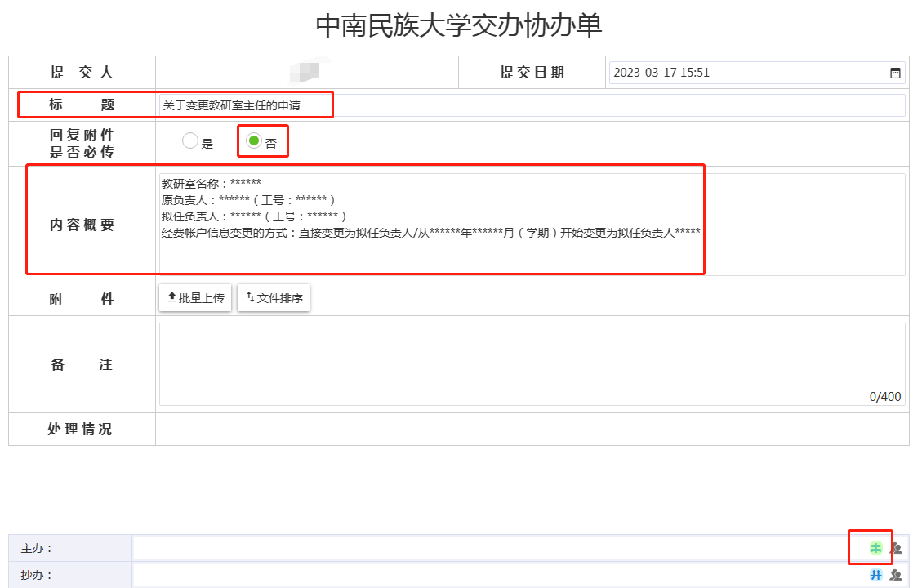Screen dimensions: 913x588
Task: Click the empty 处理情况 field
Action: pyautogui.click(x=531, y=430)
